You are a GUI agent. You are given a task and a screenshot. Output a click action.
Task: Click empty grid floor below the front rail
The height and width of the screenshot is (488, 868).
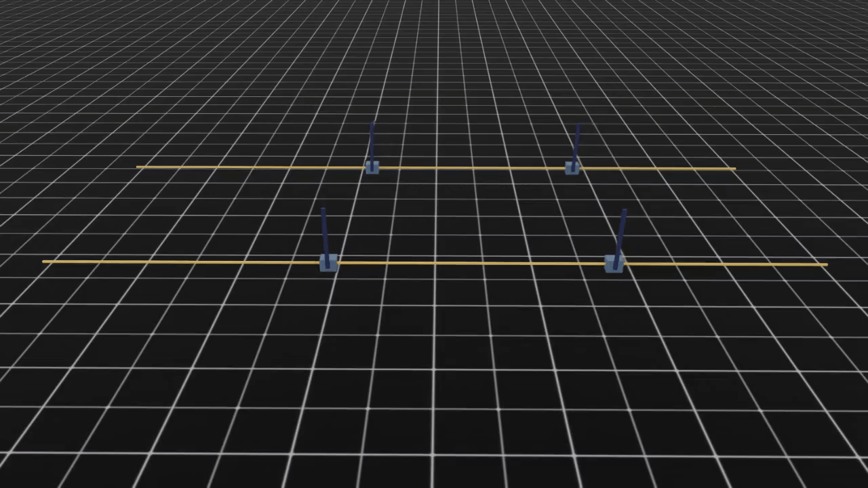click(434, 380)
